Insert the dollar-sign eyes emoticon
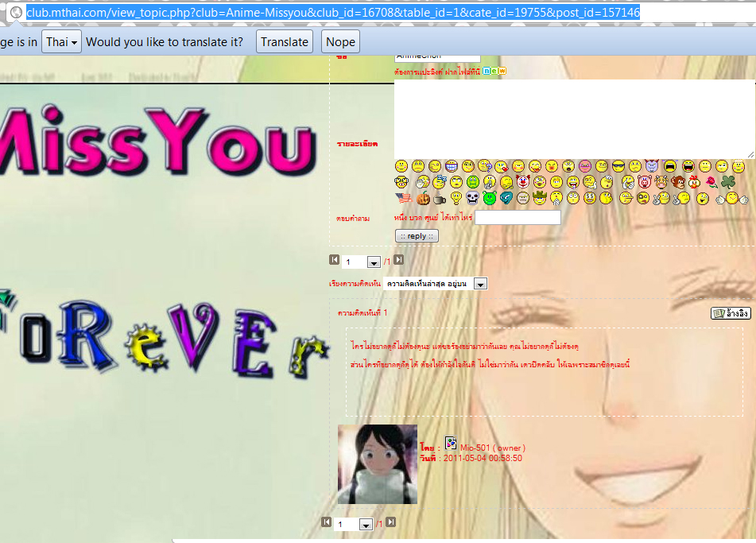 point(590,198)
